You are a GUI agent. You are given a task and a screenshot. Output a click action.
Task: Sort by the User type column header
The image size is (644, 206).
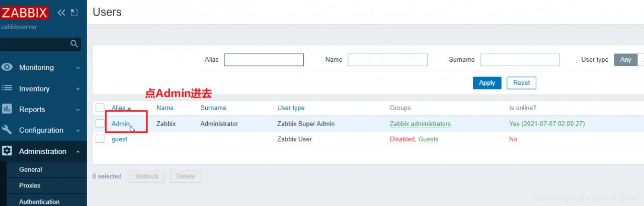tap(291, 108)
